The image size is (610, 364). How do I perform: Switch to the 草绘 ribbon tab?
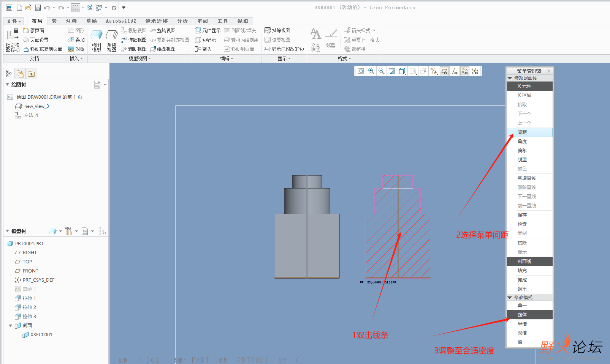(x=92, y=21)
